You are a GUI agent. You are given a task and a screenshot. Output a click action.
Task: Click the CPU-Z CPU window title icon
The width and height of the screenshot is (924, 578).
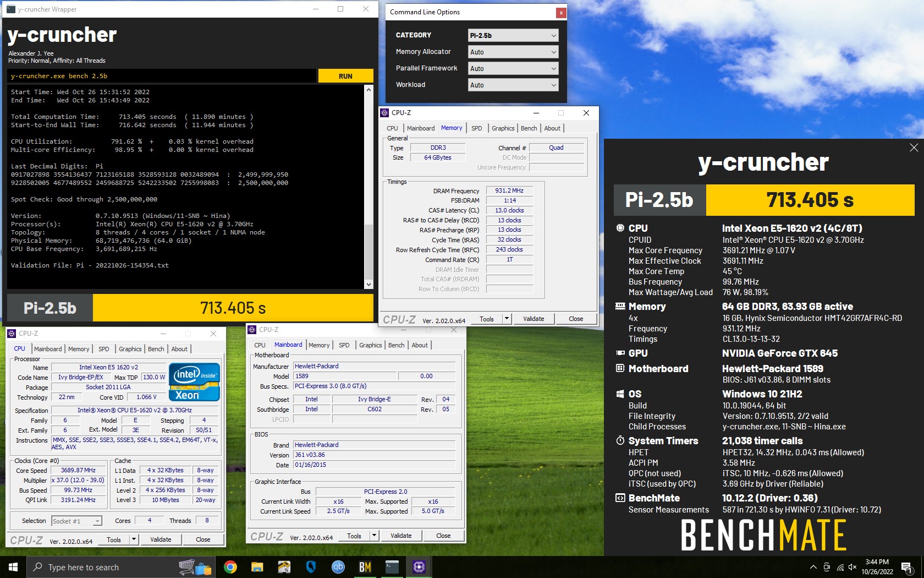point(12,333)
